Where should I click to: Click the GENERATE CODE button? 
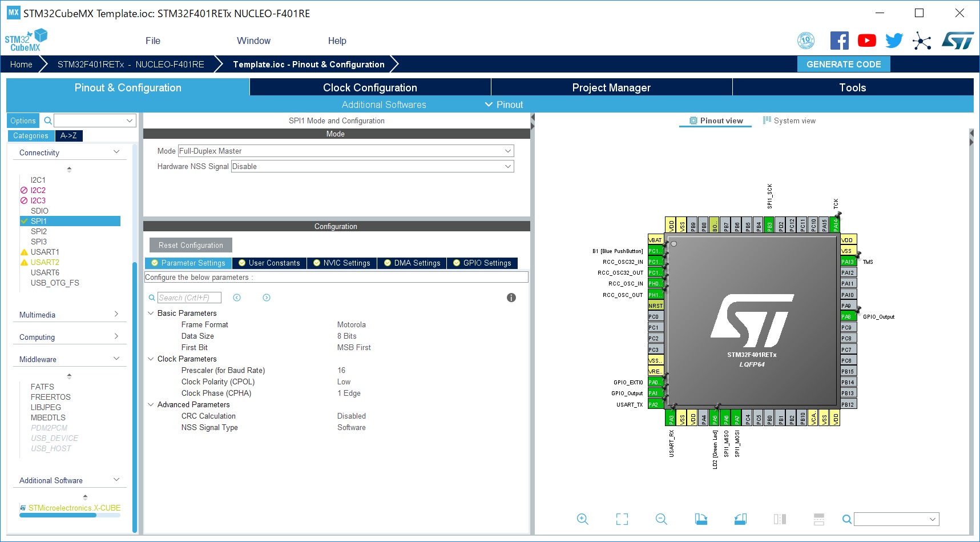[x=844, y=64]
